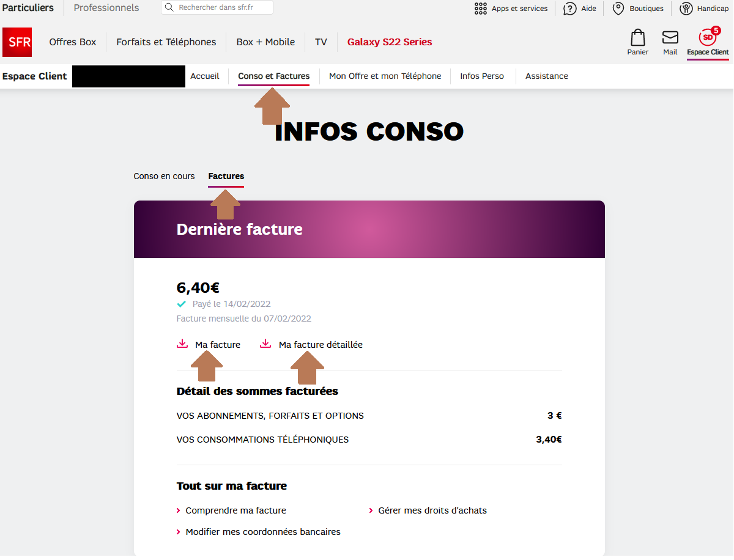Screen dimensions: 734x560
Task: Click the Espace Client heading in submenu
Action: click(x=35, y=76)
